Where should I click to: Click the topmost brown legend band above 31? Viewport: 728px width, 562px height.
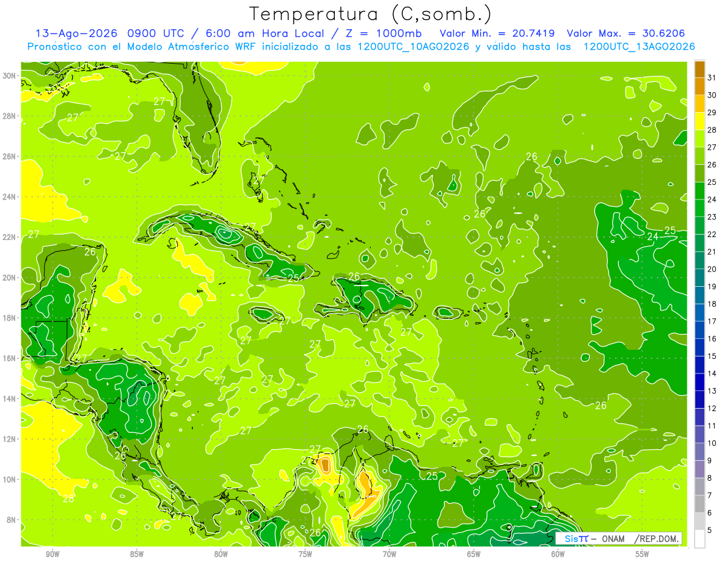pos(699,69)
